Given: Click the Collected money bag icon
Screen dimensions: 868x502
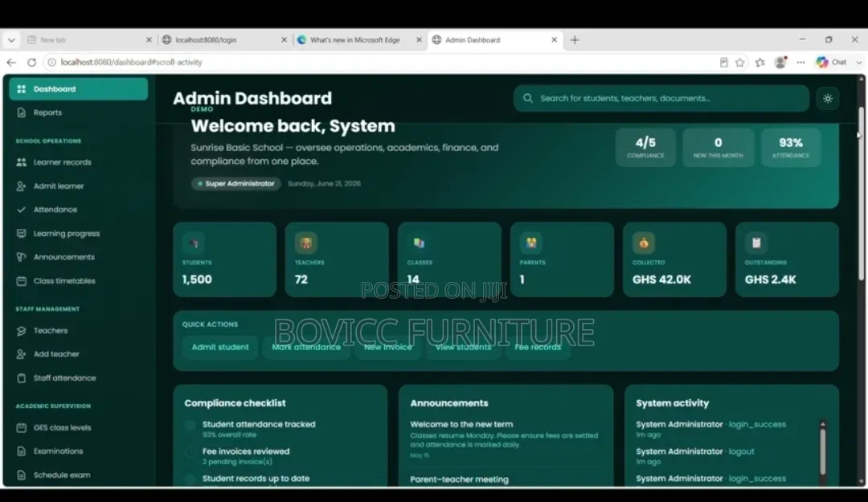Looking at the screenshot, I should (643, 243).
